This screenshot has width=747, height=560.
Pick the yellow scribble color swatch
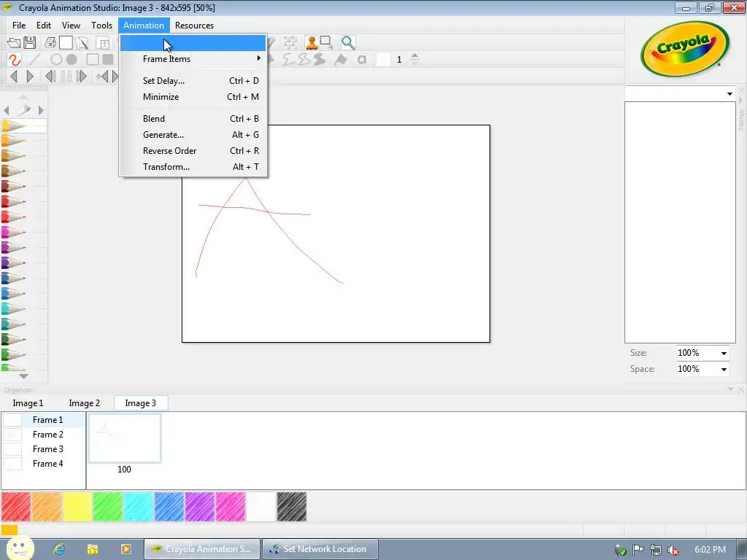[77, 507]
